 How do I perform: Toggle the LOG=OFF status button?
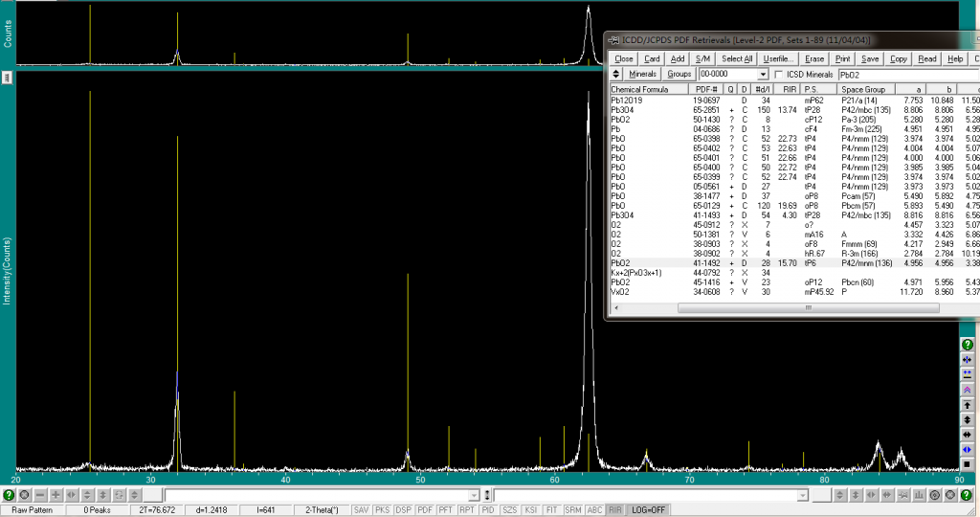(648, 510)
